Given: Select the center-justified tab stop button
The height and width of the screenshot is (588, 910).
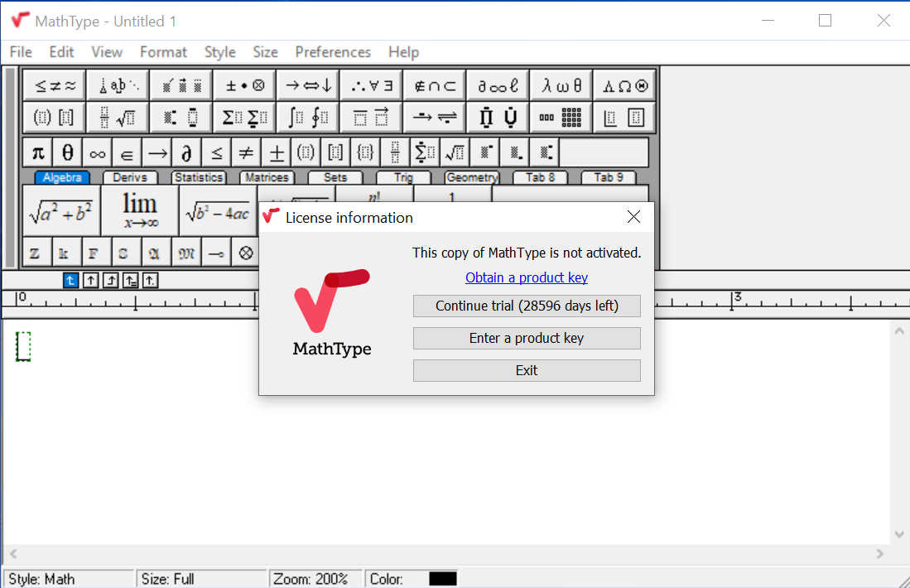Looking at the screenshot, I should click(x=90, y=281).
